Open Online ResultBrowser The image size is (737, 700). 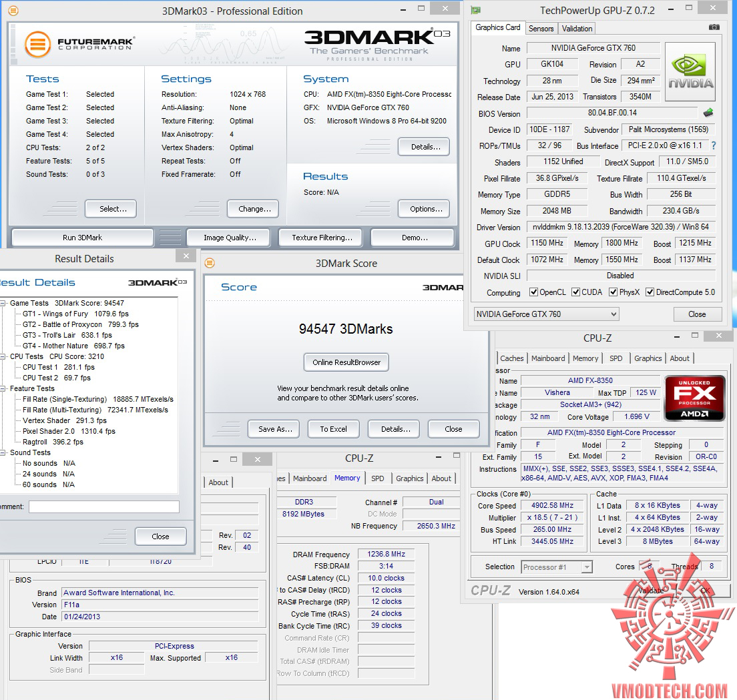[x=346, y=362]
